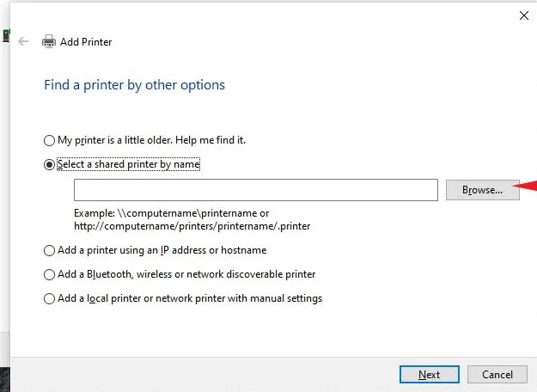537x392 pixels.
Task: Choose the 'Select a shared printer by name' radio
Action: [x=49, y=164]
